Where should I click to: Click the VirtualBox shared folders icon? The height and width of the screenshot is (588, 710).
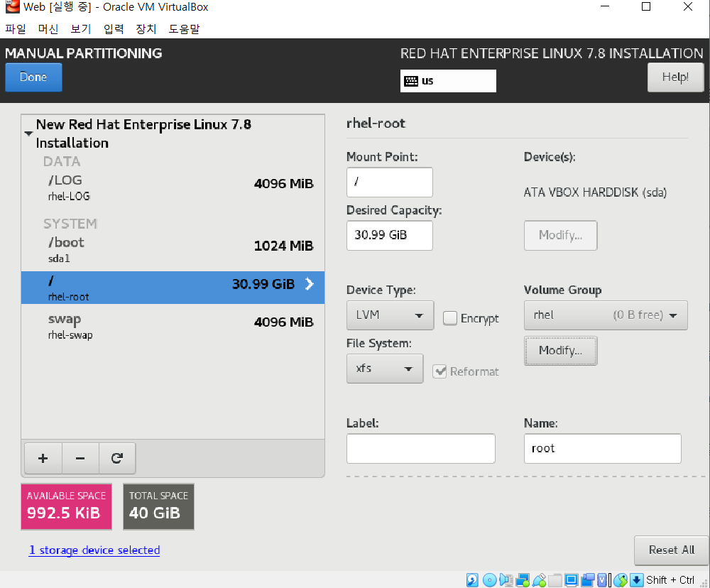tap(555, 580)
